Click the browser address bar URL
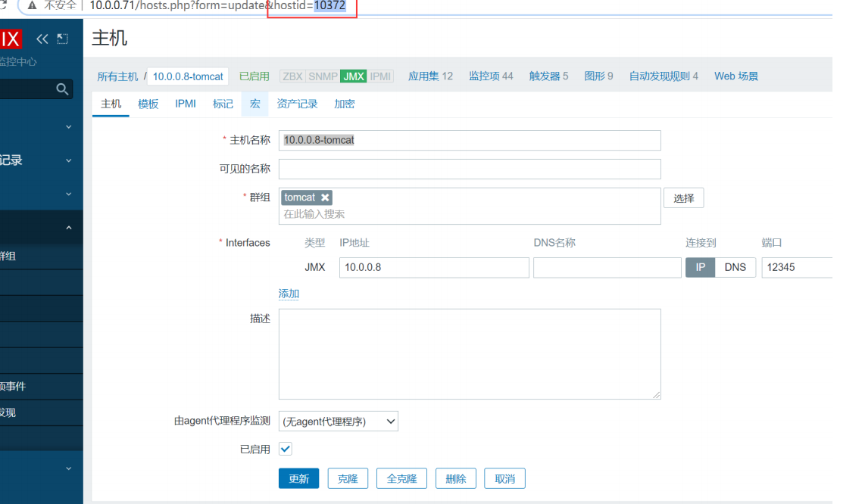The height and width of the screenshot is (504, 865). coord(217,5)
